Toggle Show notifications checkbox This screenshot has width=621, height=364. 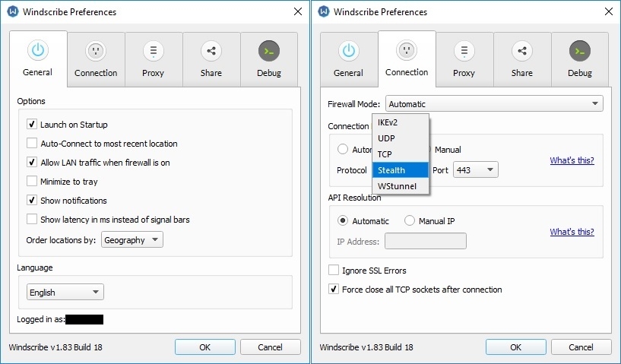32,200
